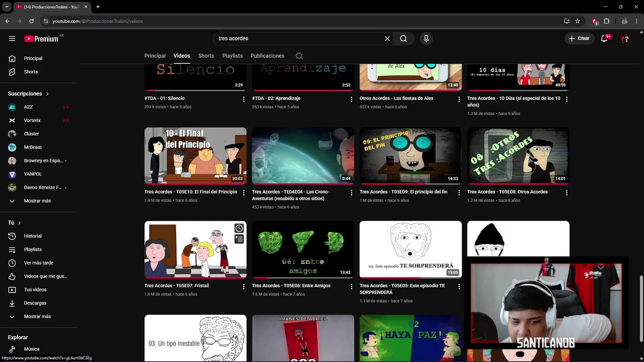Play the T05E08 Otros Acordes thumbnail

point(518,156)
